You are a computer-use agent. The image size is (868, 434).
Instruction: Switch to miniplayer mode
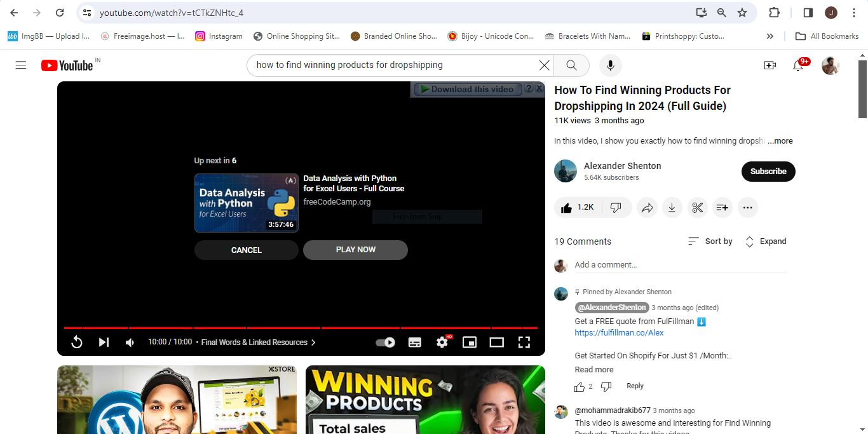click(x=470, y=342)
